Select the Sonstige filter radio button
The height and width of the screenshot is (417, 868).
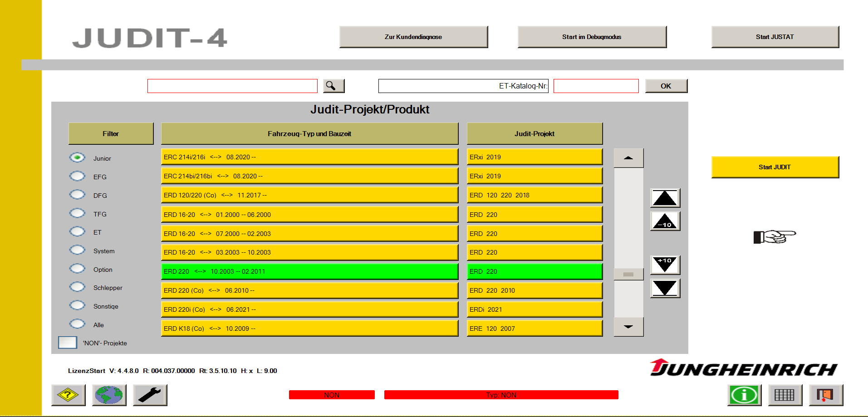coord(77,305)
